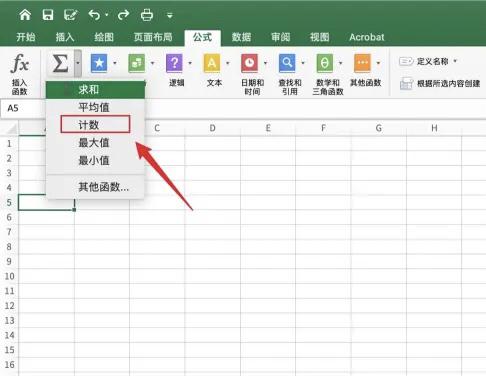
Task: Select row 1 header
Action: pos(9,144)
